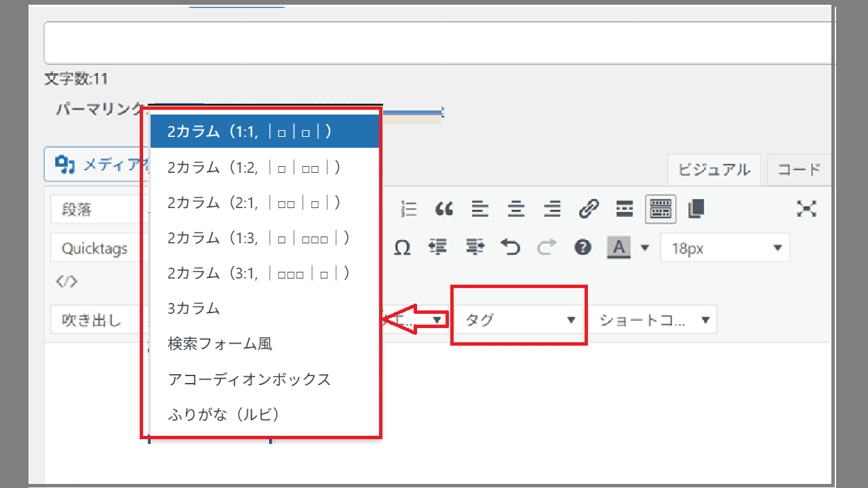The width and height of the screenshot is (868, 488).
Task: Insert a special character (Omega)
Action: [x=402, y=247]
